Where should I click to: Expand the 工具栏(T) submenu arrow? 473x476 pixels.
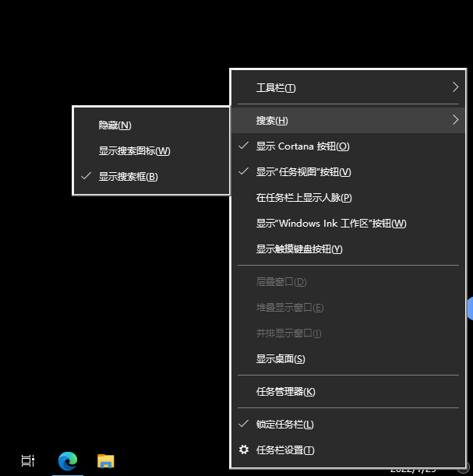455,87
